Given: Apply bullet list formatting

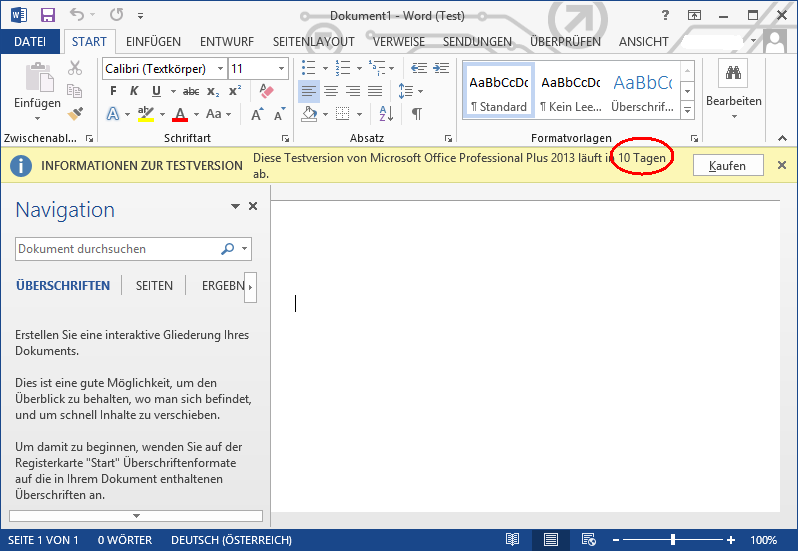Looking at the screenshot, I should tap(308, 68).
